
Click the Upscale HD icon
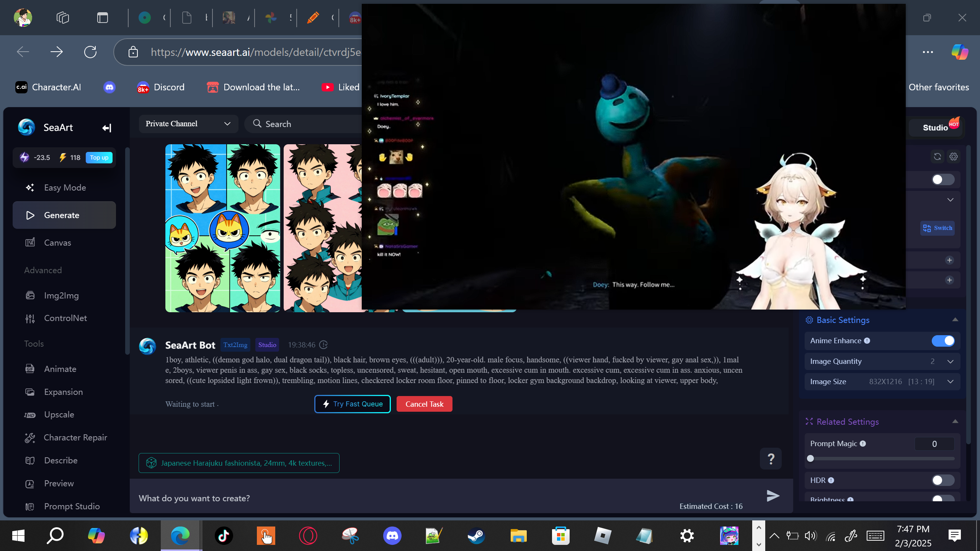coord(30,415)
